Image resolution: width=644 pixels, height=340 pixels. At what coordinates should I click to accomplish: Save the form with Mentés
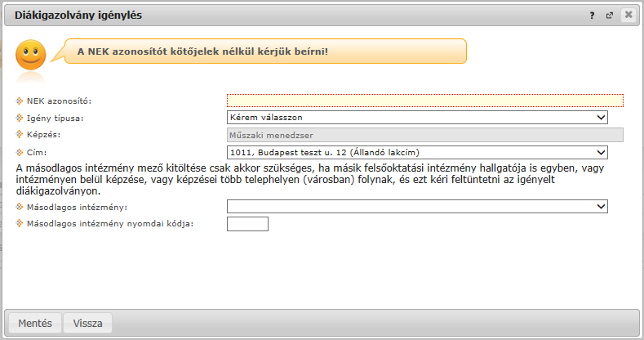pos(35,323)
